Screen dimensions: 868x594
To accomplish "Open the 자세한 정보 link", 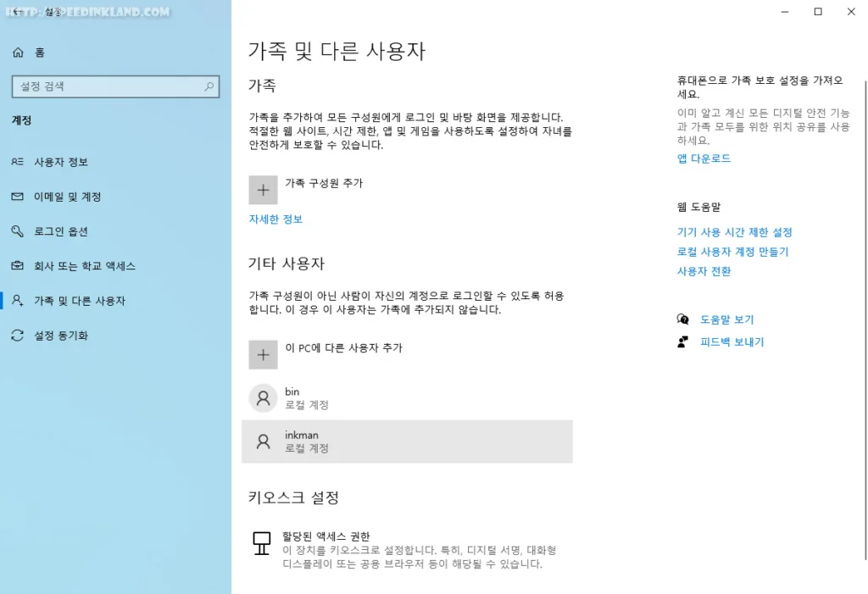I will point(275,219).
